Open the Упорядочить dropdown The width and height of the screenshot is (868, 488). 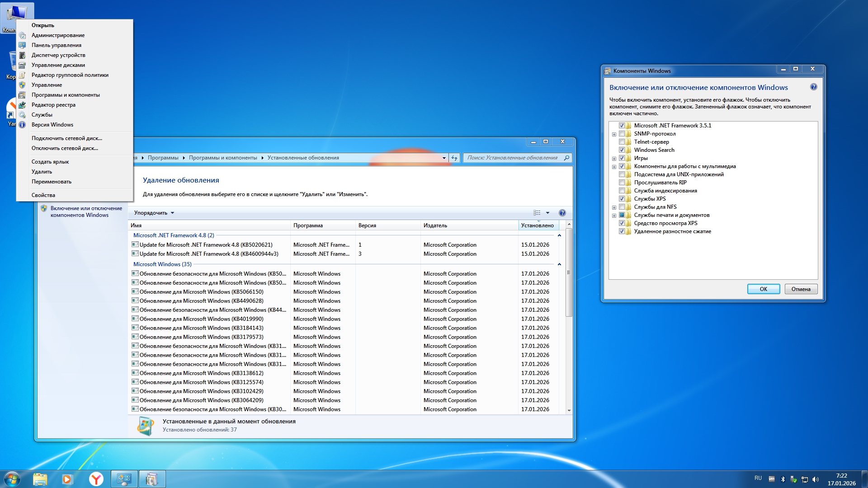(x=154, y=213)
